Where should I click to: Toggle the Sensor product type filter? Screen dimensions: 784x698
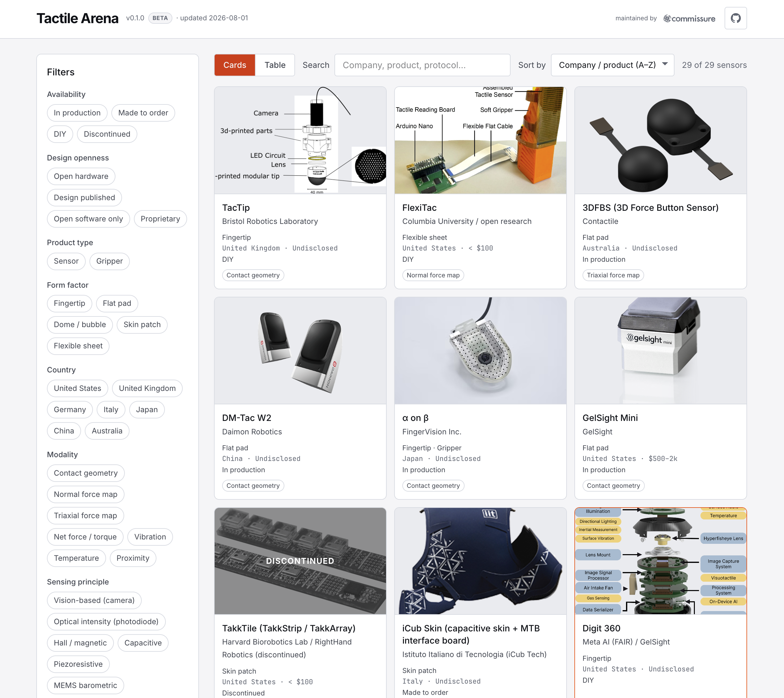66,261
